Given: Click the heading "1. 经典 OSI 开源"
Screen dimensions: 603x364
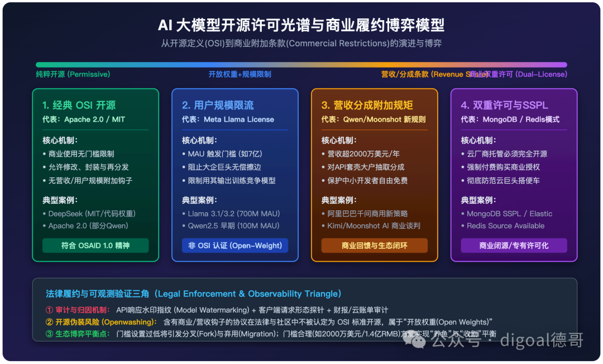Looking at the screenshot, I should [x=79, y=106].
